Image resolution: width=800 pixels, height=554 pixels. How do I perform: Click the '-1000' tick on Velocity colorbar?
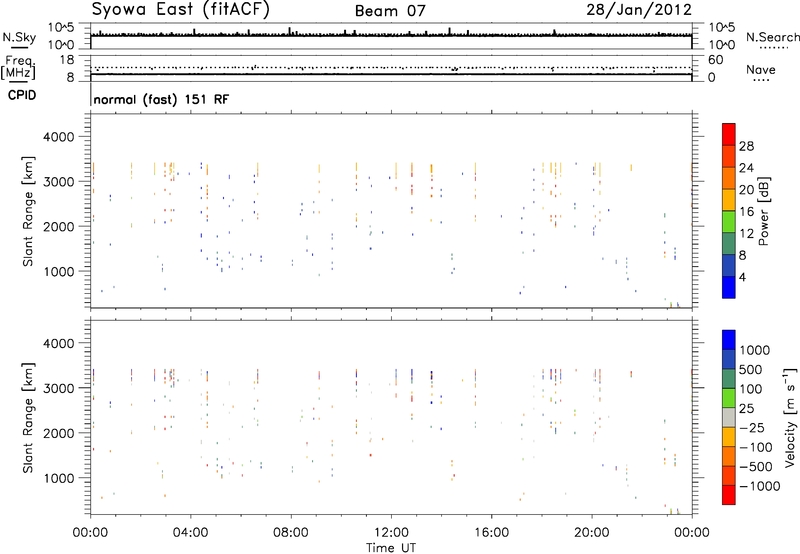[760, 486]
